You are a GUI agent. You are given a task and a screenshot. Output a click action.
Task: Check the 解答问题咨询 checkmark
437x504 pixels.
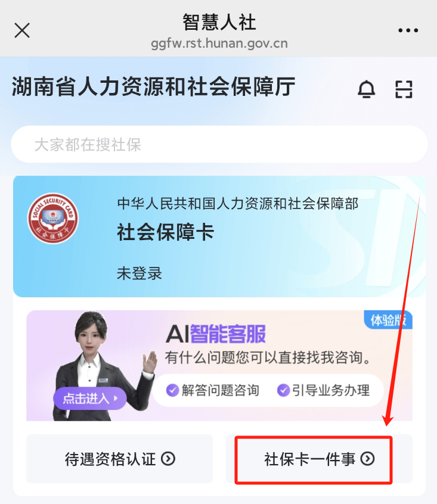(173, 390)
